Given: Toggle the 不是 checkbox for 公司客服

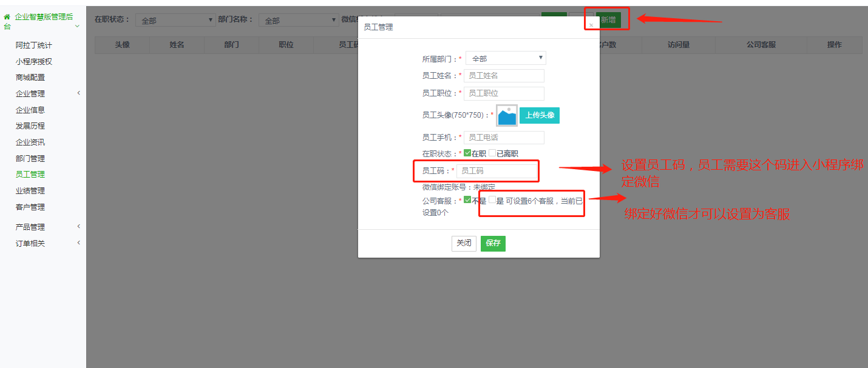Looking at the screenshot, I should click(x=467, y=201).
